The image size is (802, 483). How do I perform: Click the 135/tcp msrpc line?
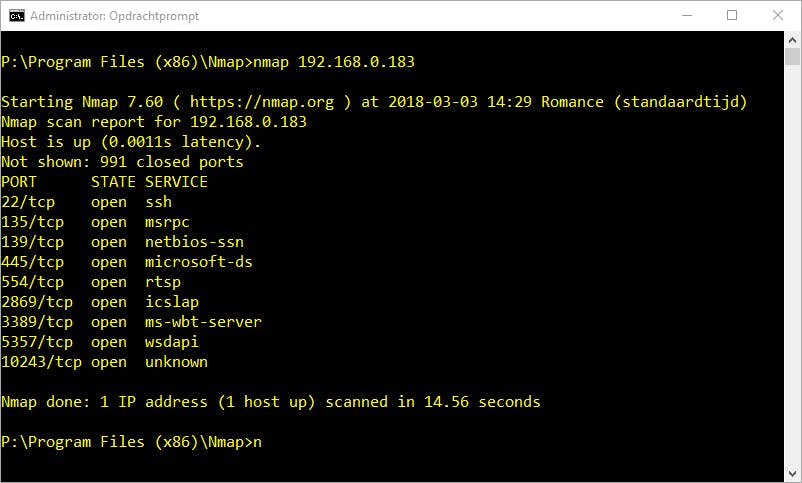click(95, 222)
